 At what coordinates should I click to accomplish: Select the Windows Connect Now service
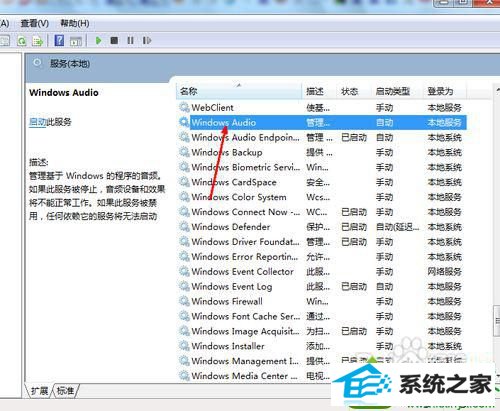coord(321,212)
